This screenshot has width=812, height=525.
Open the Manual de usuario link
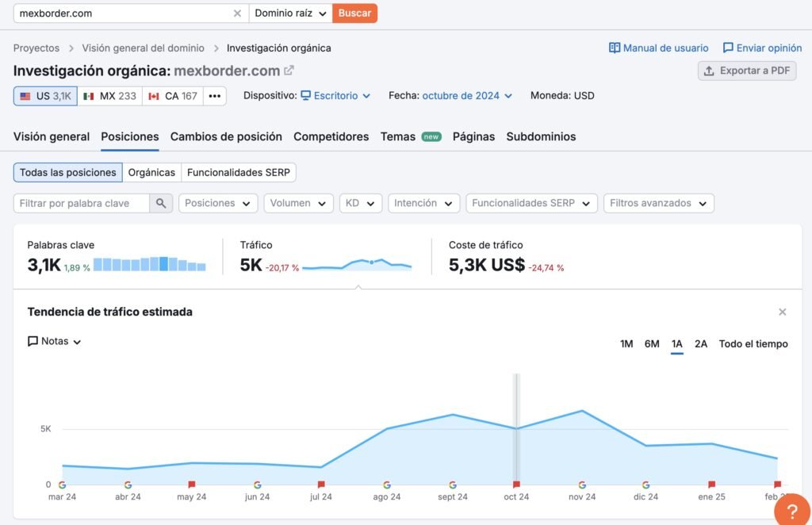(x=659, y=48)
